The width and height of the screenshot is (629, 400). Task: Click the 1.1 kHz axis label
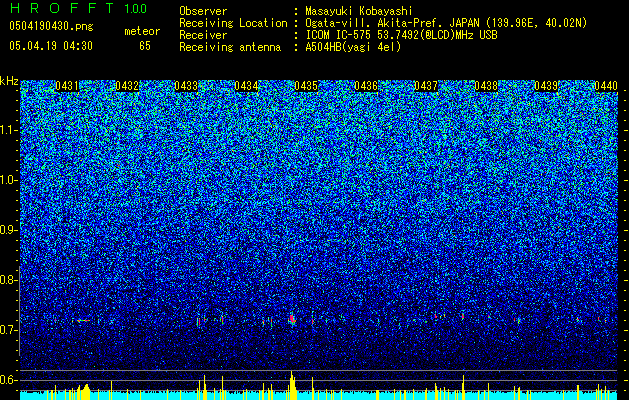(x=8, y=130)
